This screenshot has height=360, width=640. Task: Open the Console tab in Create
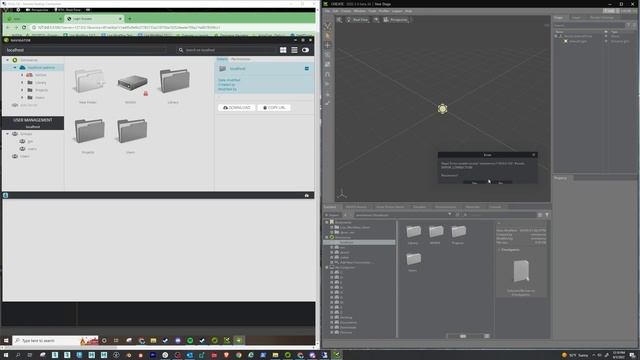point(495,207)
